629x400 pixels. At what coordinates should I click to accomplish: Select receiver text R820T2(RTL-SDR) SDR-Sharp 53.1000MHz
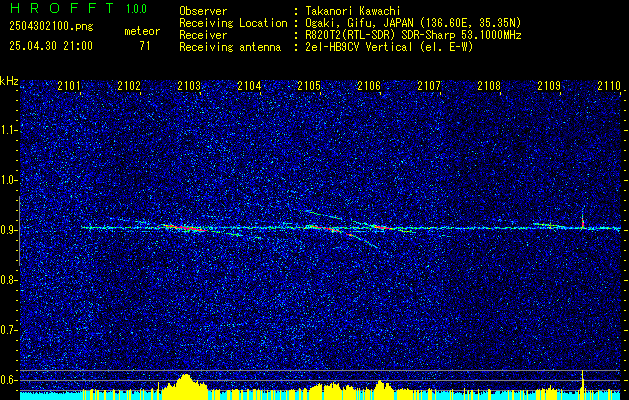[x=413, y=35]
